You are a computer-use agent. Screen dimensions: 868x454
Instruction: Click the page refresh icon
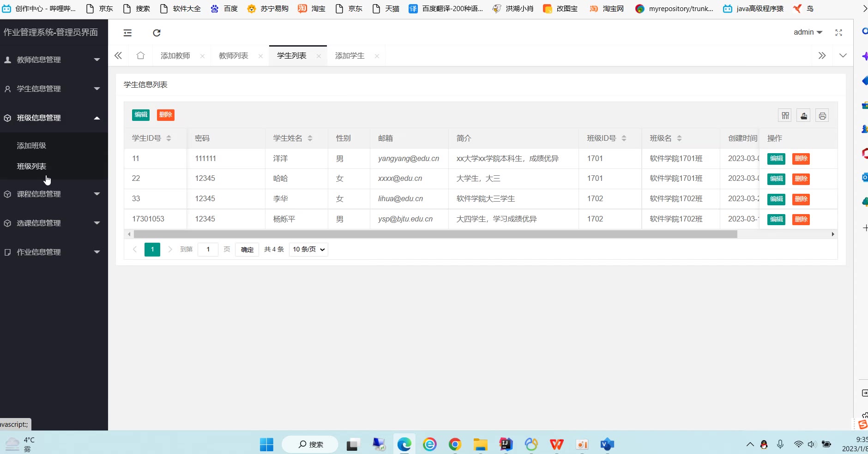pos(157,33)
